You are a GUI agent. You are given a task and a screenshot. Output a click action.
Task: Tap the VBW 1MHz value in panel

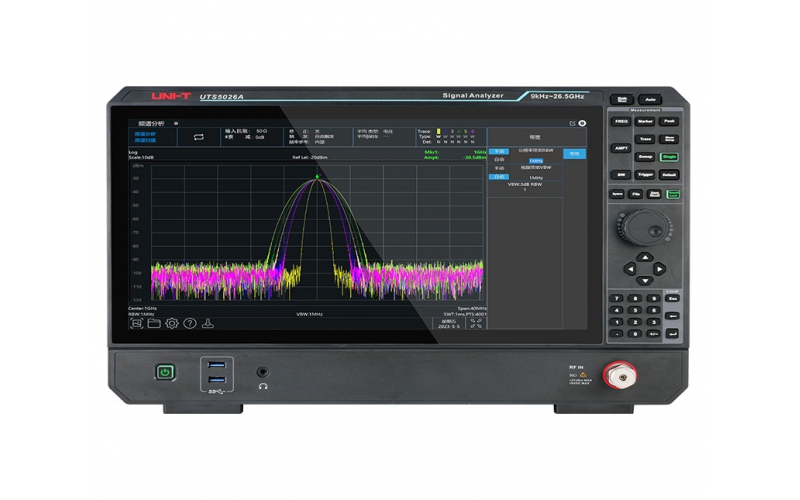pos(536,178)
